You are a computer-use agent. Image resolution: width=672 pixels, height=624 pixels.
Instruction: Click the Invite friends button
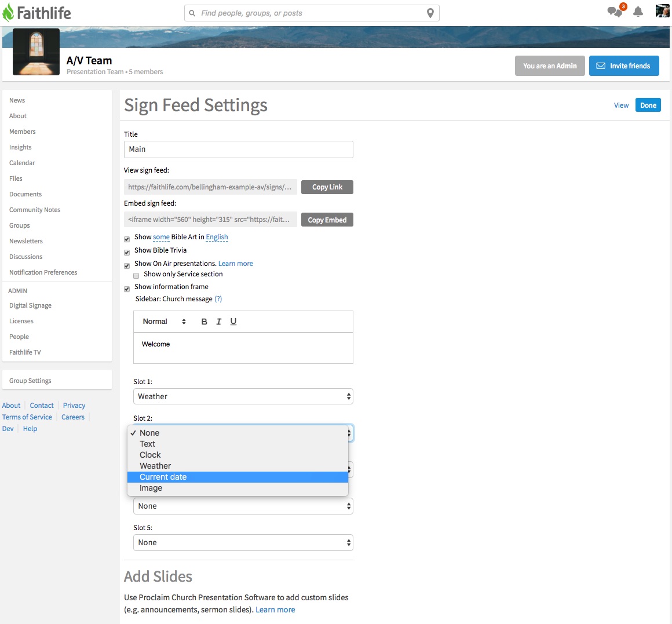pos(624,66)
